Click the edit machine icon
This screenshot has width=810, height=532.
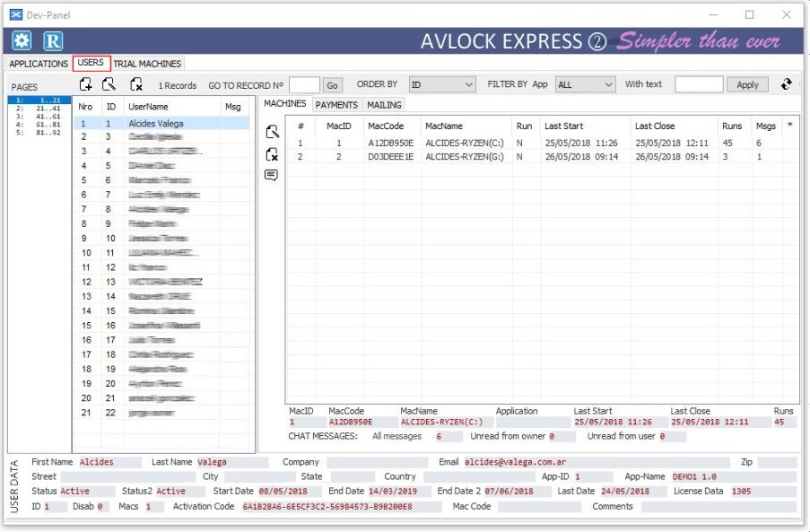[x=272, y=132]
